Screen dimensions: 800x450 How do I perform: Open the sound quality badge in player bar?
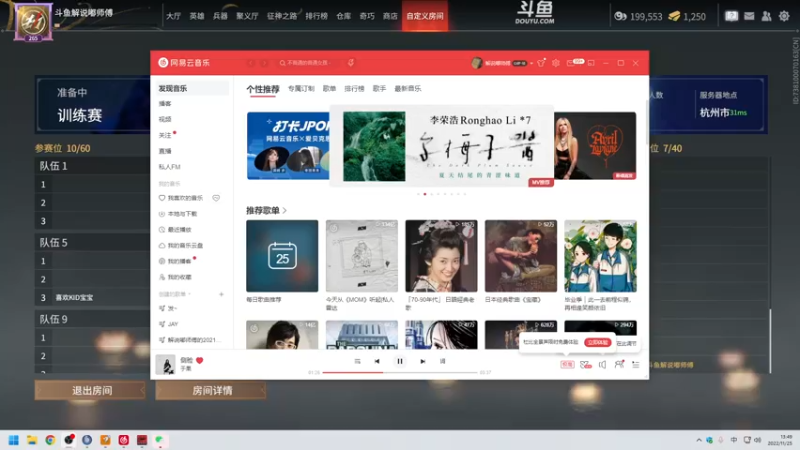567,364
